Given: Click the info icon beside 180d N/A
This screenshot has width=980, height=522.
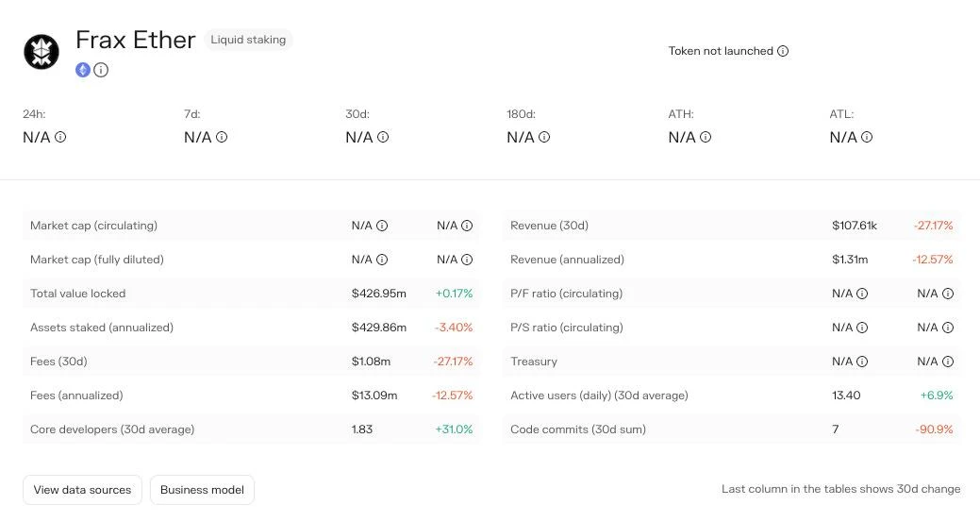Looking at the screenshot, I should click(x=544, y=137).
